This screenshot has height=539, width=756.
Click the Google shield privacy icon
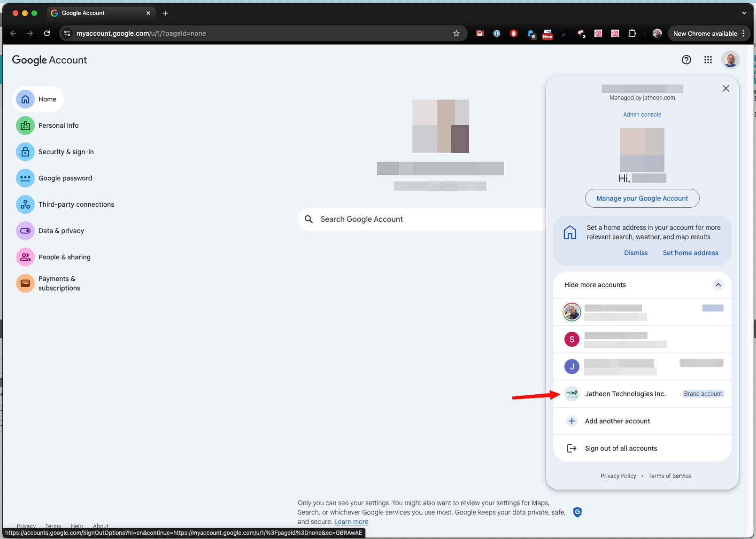[578, 512]
